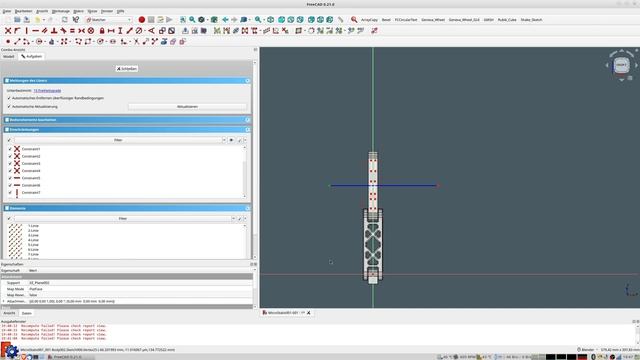Open the constraints settings dropdown arrow

tap(244, 140)
